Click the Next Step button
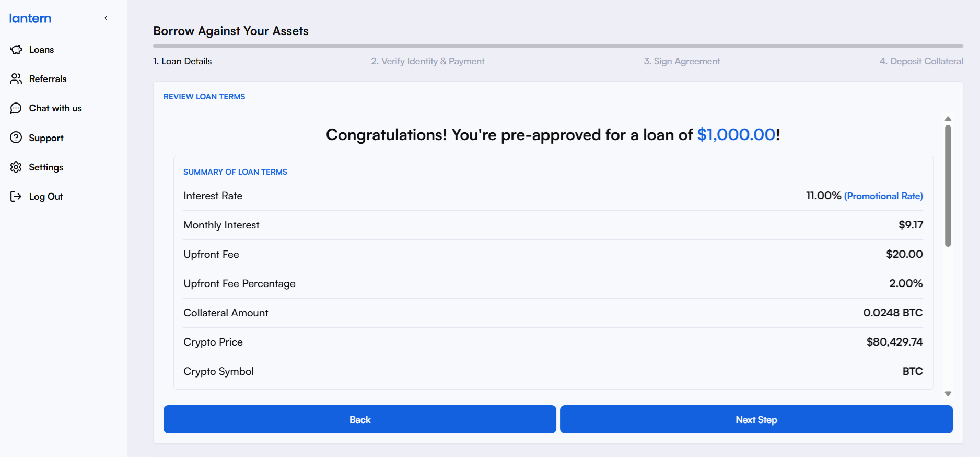 pos(756,419)
